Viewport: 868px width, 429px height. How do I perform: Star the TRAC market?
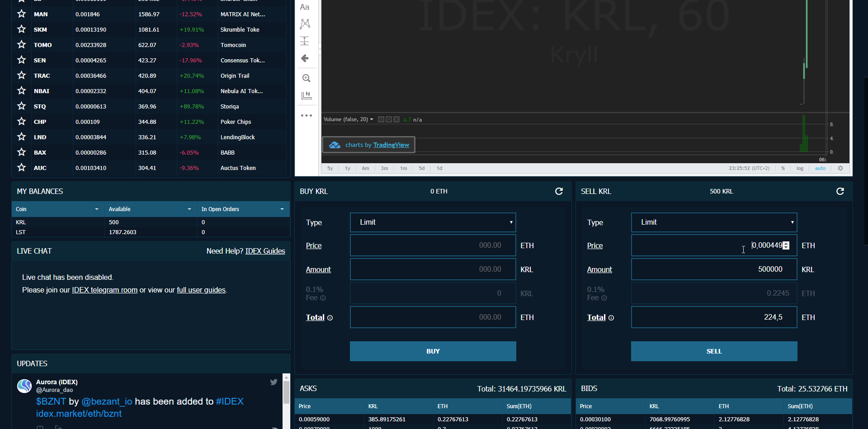click(21, 75)
